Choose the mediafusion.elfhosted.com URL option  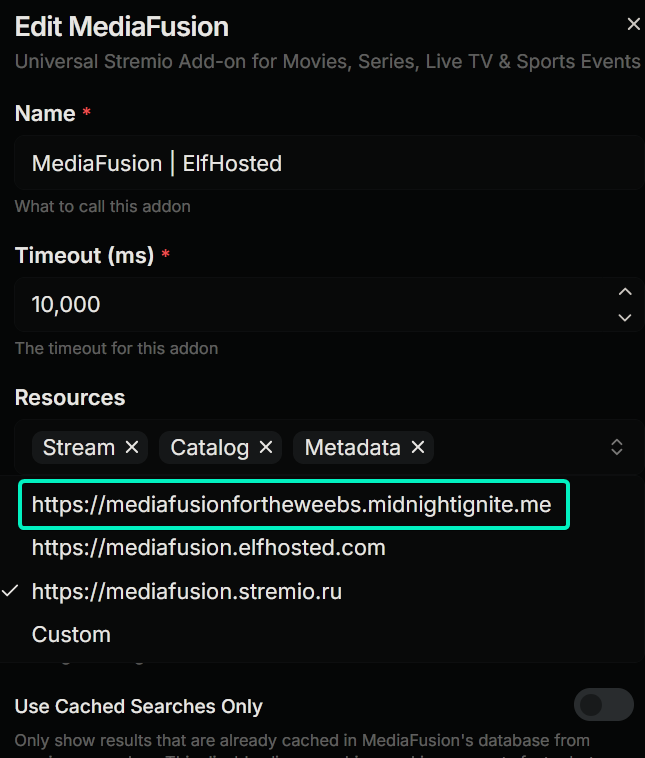tap(209, 548)
